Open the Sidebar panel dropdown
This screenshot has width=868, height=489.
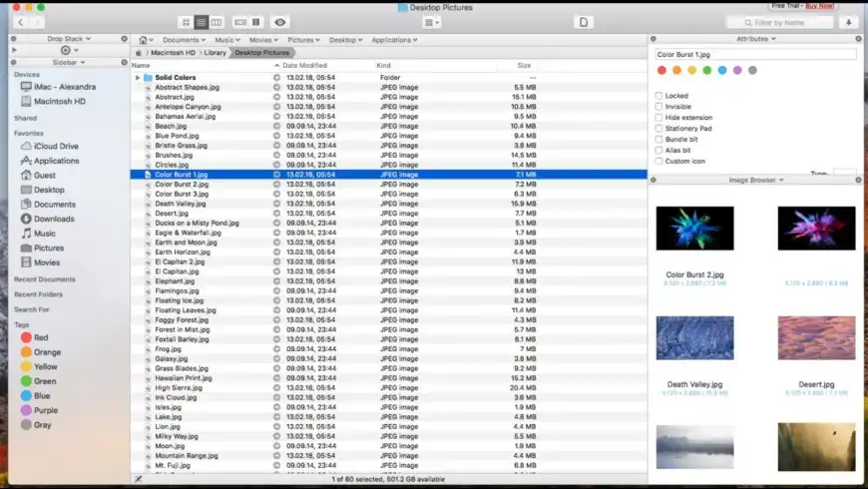coord(69,63)
